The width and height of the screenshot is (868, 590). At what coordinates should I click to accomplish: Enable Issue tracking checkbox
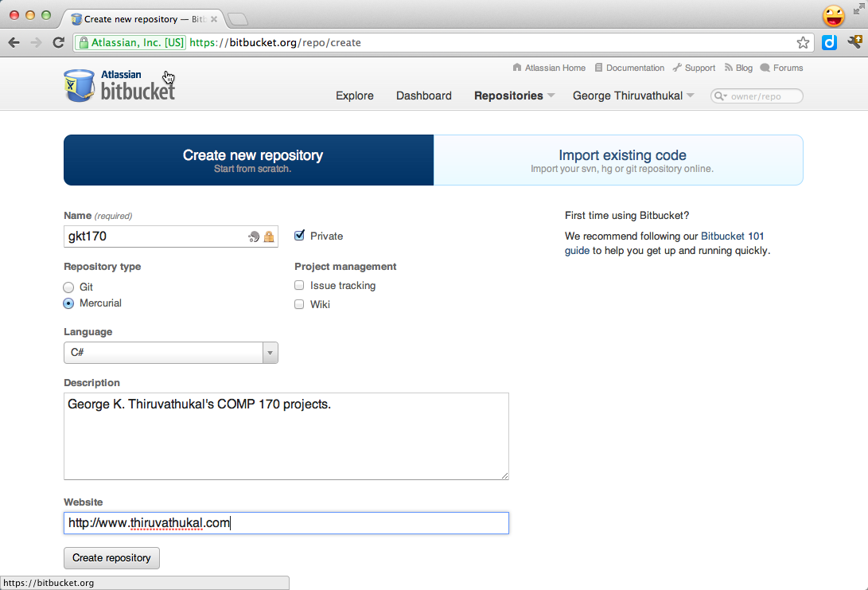tap(300, 285)
